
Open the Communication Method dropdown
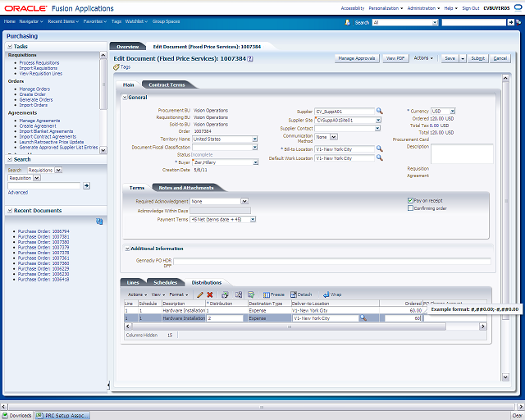tap(334, 137)
